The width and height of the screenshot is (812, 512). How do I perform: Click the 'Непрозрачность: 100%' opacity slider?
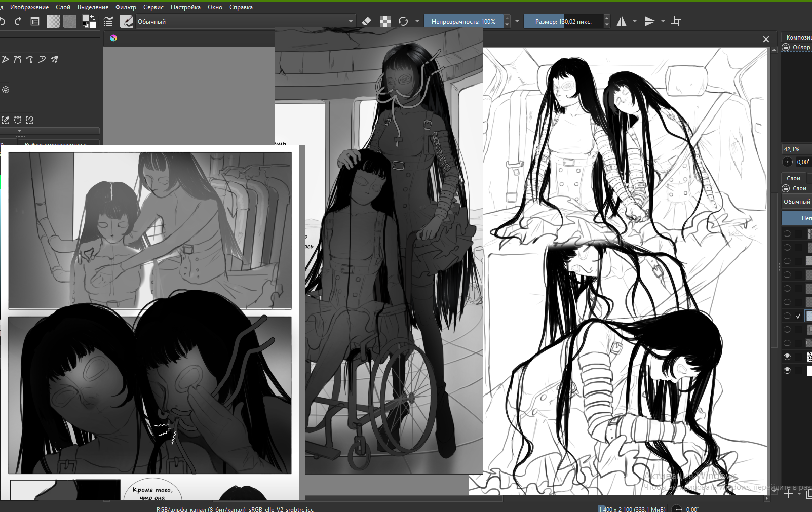[463, 21]
